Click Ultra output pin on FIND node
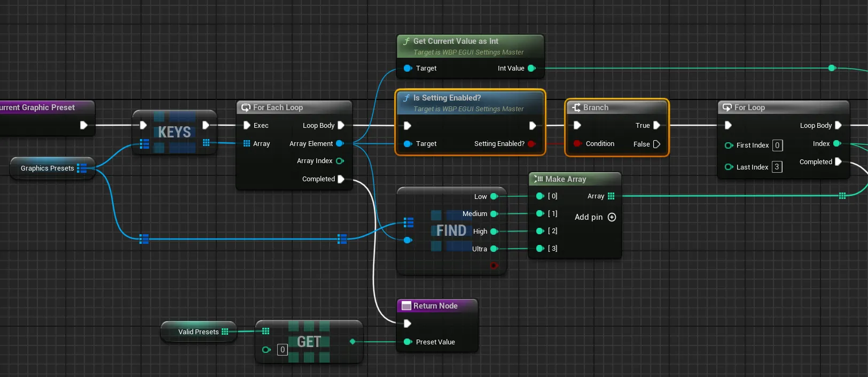 coord(494,249)
